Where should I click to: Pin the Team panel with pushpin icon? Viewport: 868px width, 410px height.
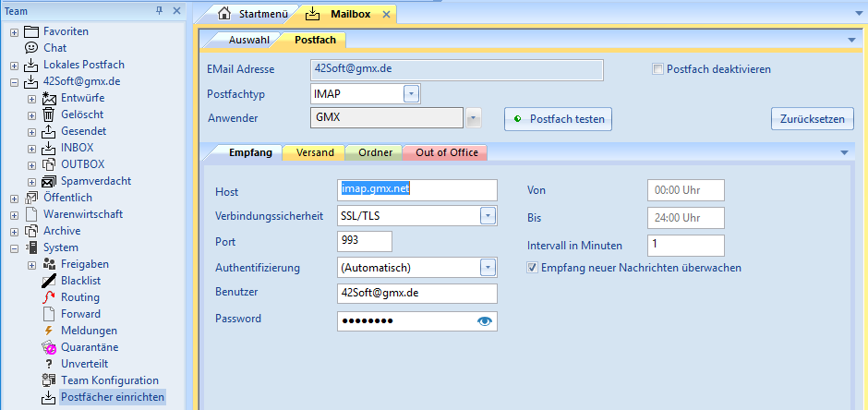pos(160,10)
